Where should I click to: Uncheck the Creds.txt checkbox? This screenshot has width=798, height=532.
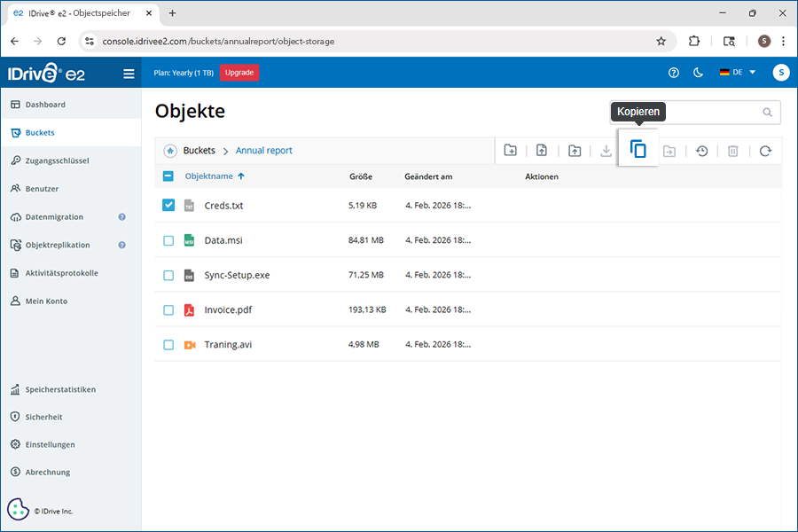tap(168, 205)
